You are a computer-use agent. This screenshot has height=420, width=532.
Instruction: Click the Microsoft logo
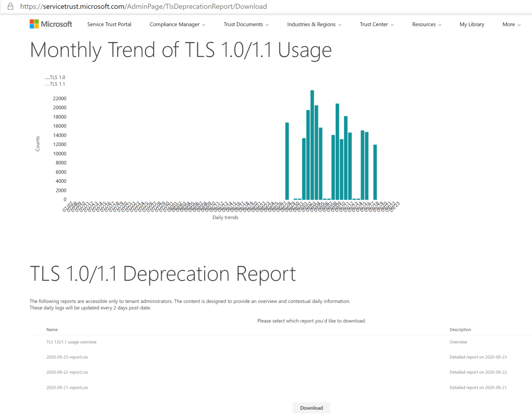click(x=50, y=24)
